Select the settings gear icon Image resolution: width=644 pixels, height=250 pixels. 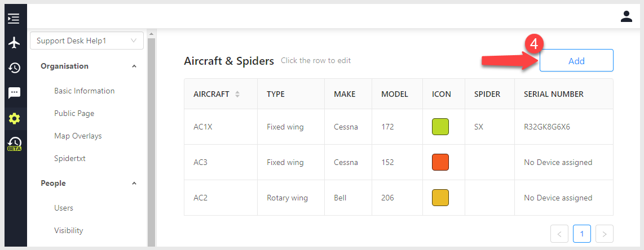tap(14, 119)
